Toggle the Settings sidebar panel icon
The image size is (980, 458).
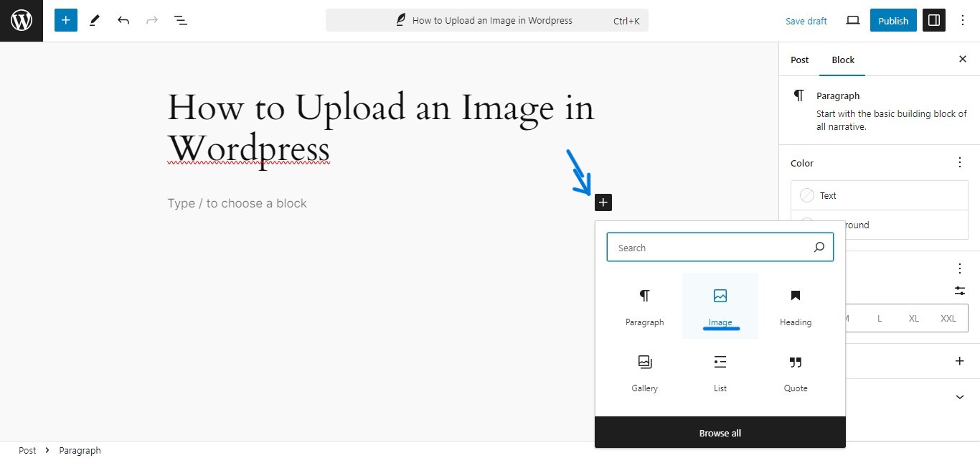coord(934,21)
